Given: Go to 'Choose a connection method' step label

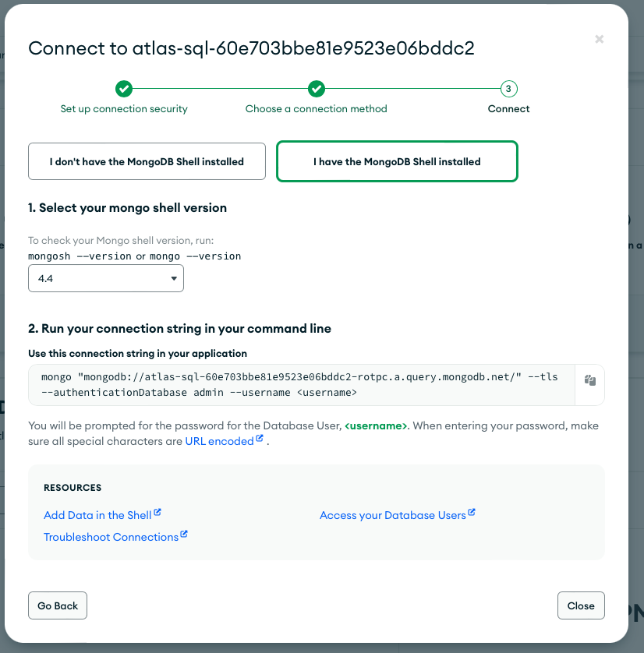Looking at the screenshot, I should point(316,109).
